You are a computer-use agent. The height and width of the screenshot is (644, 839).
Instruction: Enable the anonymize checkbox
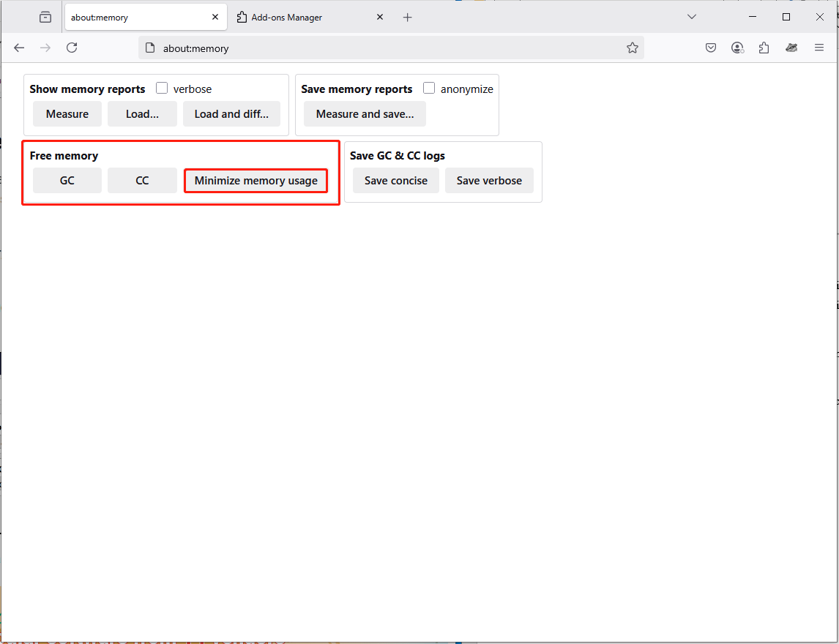(428, 89)
